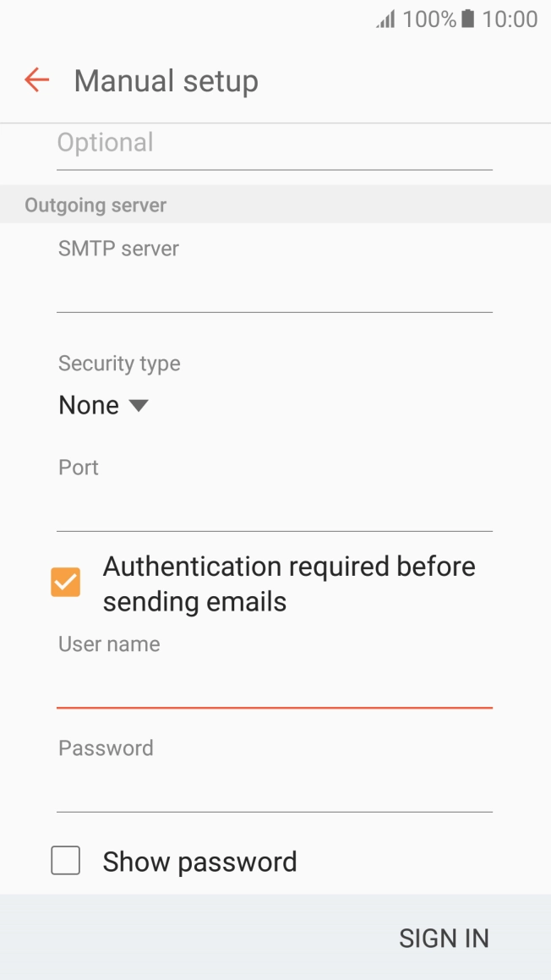Tap the Manual setup title bar
The height and width of the screenshot is (980, 551).
[x=166, y=79]
